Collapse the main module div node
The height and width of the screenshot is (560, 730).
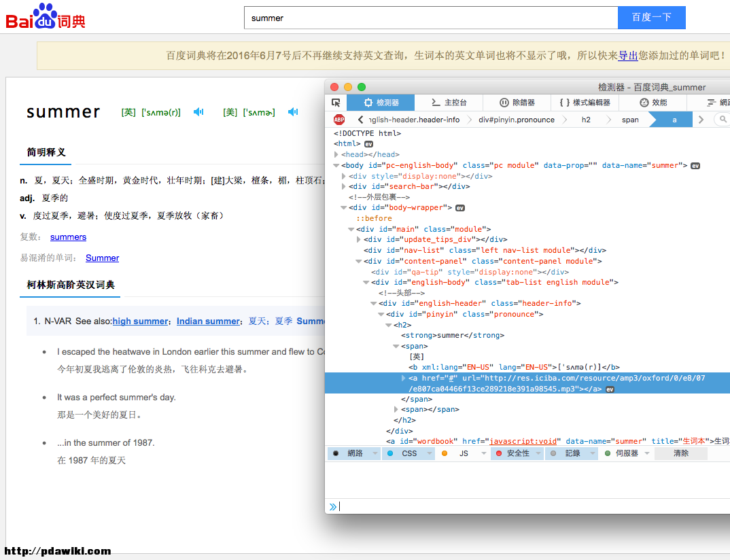coord(351,229)
